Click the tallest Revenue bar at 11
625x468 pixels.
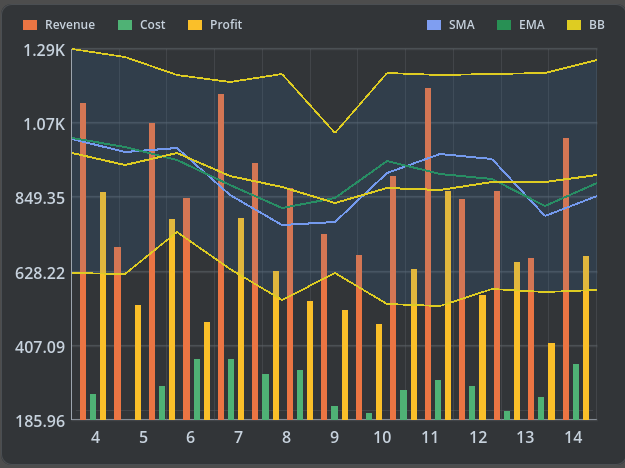point(428,254)
